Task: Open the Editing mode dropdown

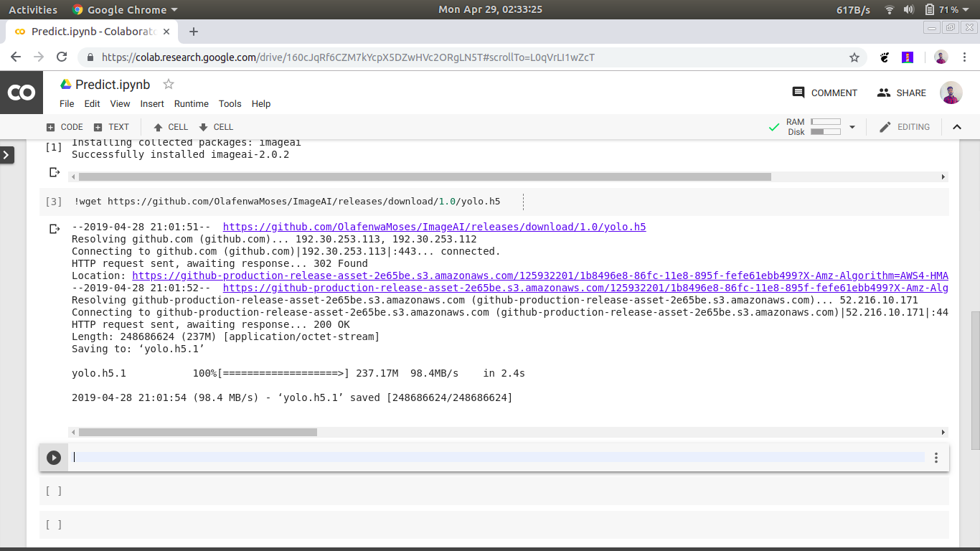Action: (904, 127)
